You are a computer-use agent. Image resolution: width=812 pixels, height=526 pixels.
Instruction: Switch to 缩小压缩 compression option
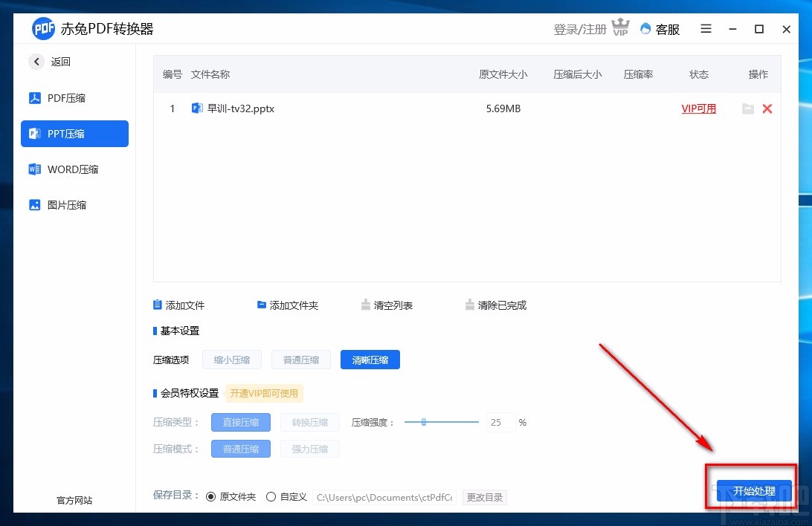(x=232, y=360)
